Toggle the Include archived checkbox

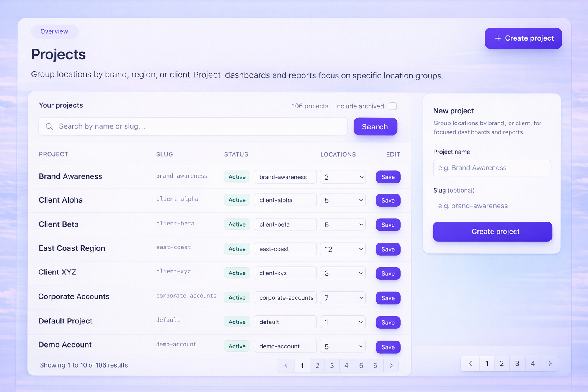pyautogui.click(x=393, y=106)
